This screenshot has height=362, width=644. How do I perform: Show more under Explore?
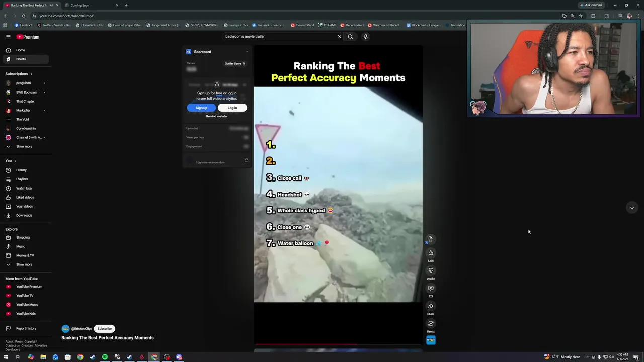[x=25, y=265]
